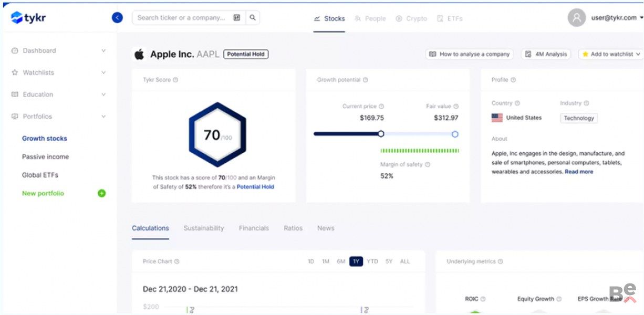Select the 1Y chart range
644x315 pixels.
pyautogui.click(x=356, y=261)
